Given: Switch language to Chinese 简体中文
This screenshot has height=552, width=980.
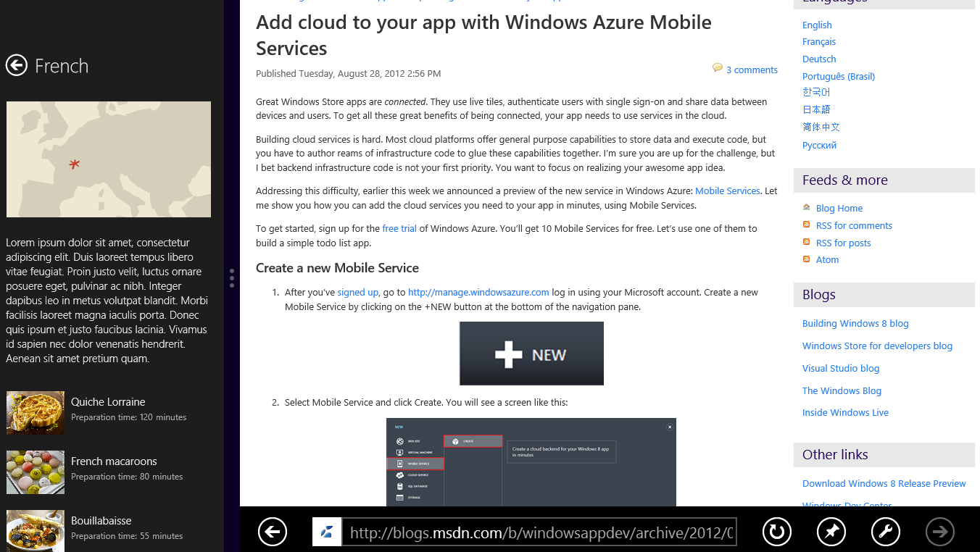Looking at the screenshot, I should [821, 127].
